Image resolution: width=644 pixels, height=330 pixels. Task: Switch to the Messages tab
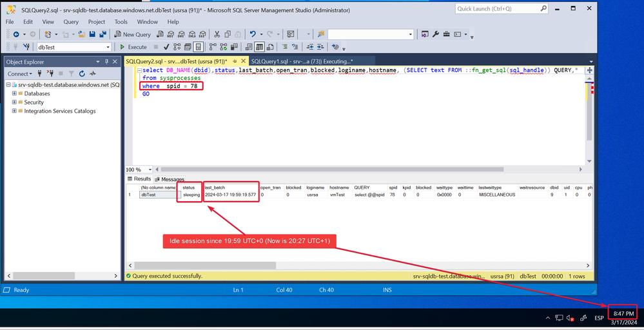point(170,179)
